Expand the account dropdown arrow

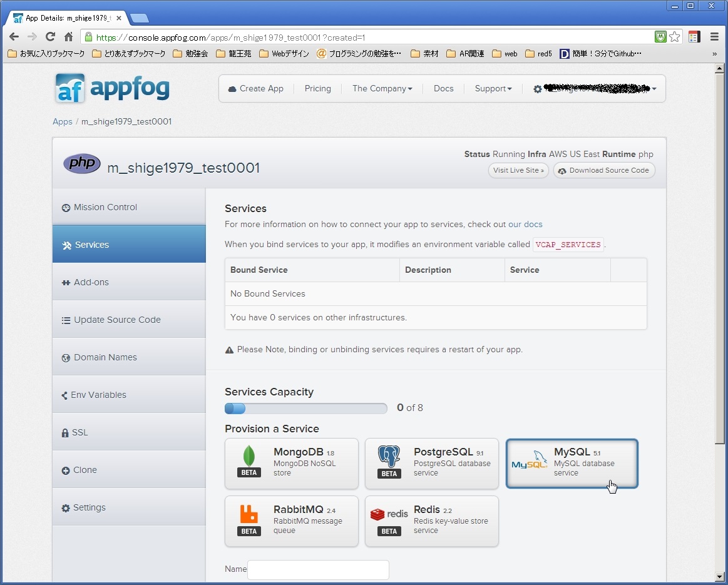pos(654,89)
